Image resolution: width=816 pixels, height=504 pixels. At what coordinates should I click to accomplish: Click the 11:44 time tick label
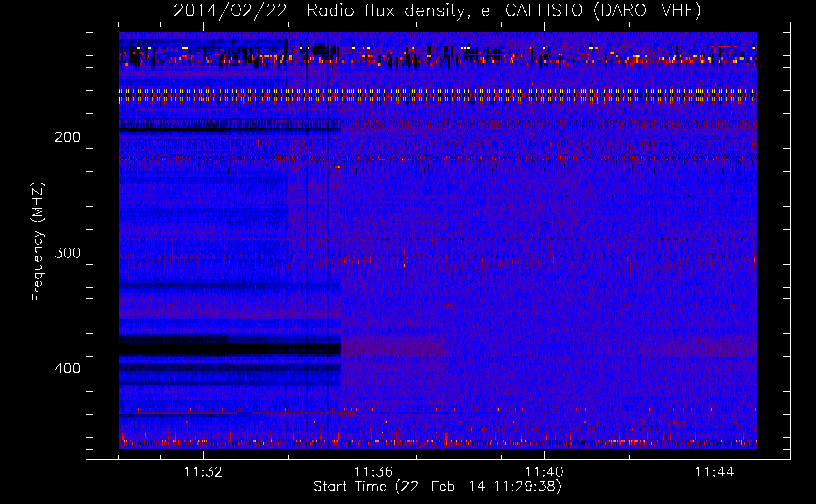(715, 472)
